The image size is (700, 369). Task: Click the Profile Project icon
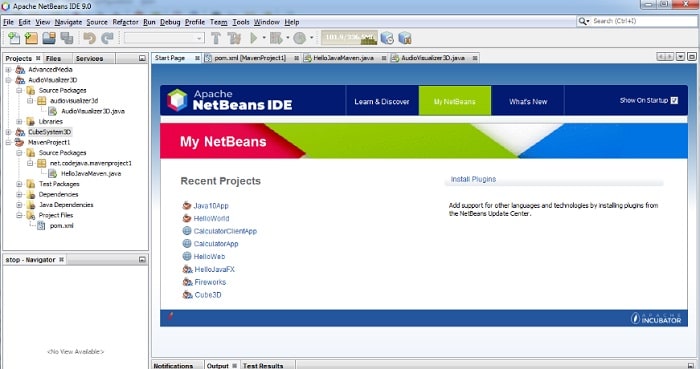(300, 38)
